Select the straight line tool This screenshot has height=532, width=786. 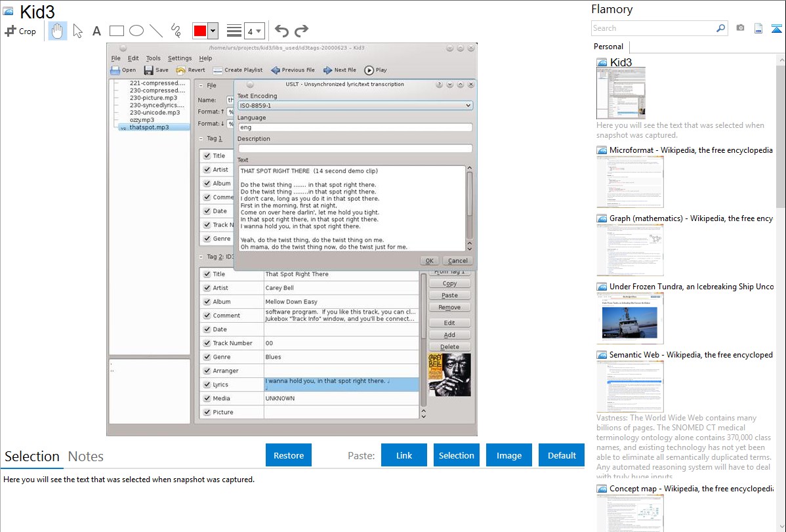pos(155,31)
